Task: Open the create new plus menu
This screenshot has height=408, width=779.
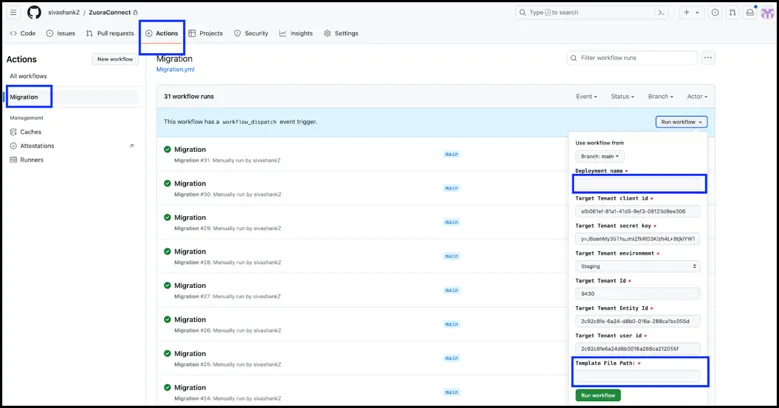Action: pyautogui.click(x=691, y=12)
